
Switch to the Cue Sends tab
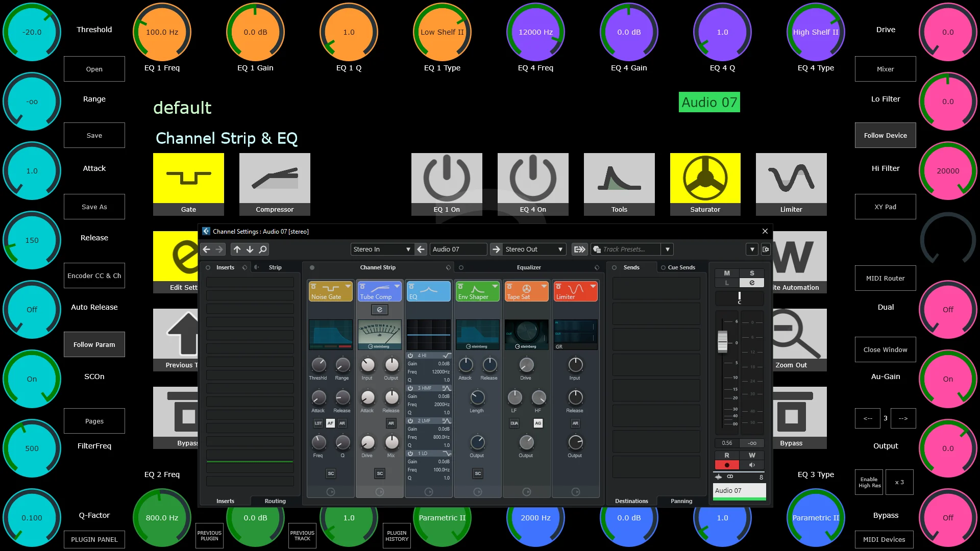(681, 267)
